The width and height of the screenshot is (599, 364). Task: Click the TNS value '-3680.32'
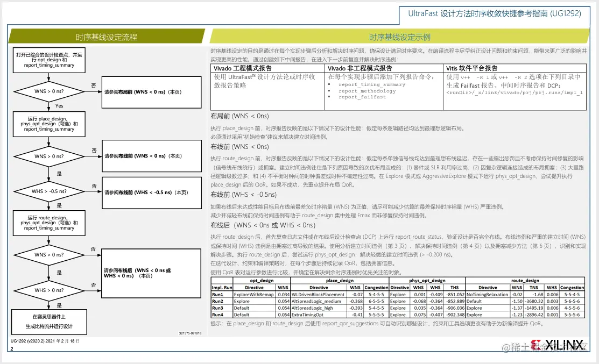[534, 301]
